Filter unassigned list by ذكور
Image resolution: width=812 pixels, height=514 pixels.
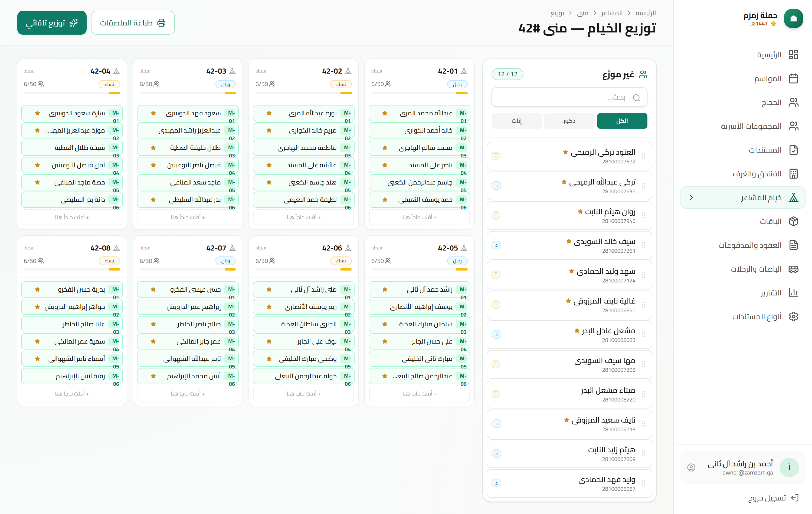569,121
